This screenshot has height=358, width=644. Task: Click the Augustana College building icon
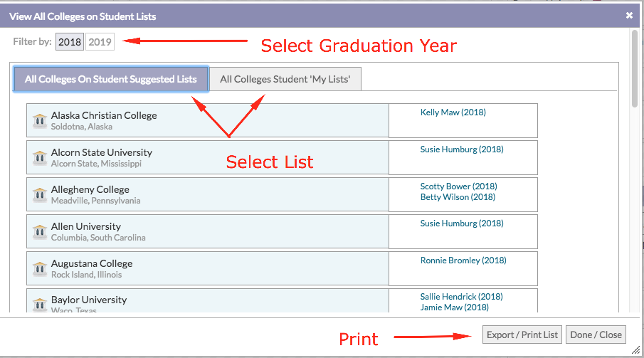click(x=40, y=269)
